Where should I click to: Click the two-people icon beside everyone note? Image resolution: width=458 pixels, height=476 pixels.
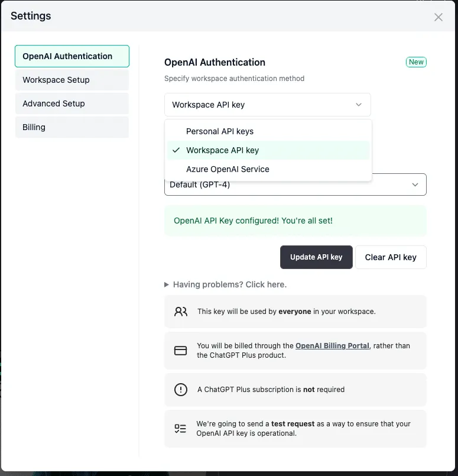[x=181, y=312]
